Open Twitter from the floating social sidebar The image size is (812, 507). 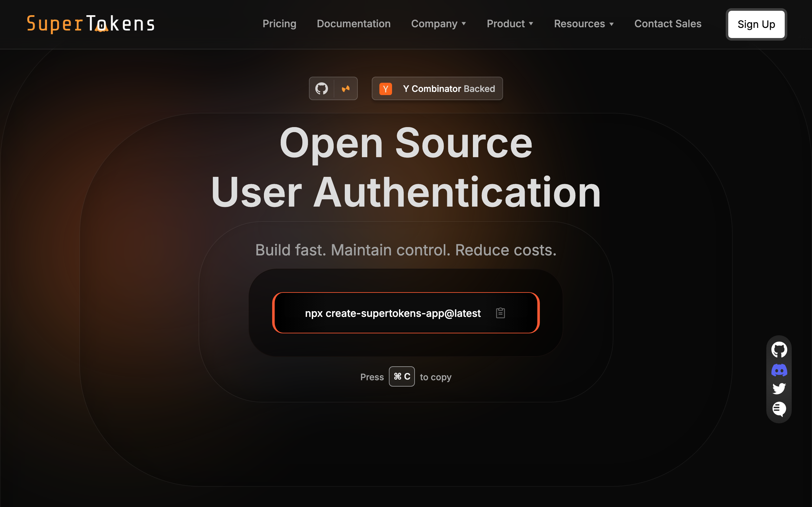point(779,388)
